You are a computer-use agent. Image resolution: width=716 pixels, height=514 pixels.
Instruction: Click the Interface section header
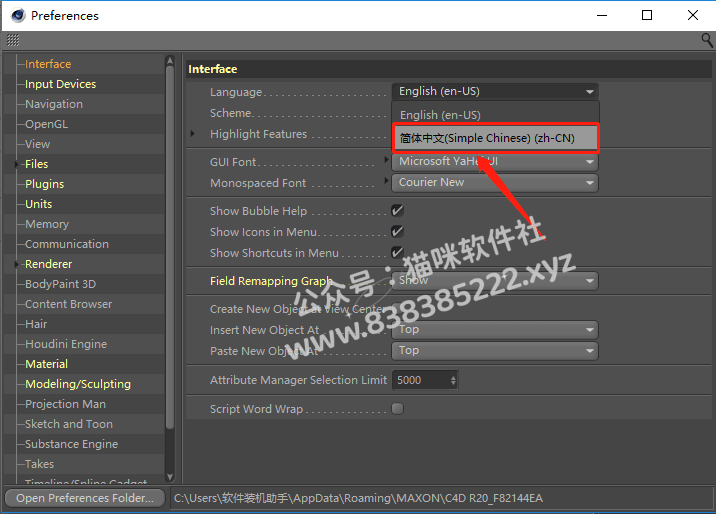click(x=213, y=69)
